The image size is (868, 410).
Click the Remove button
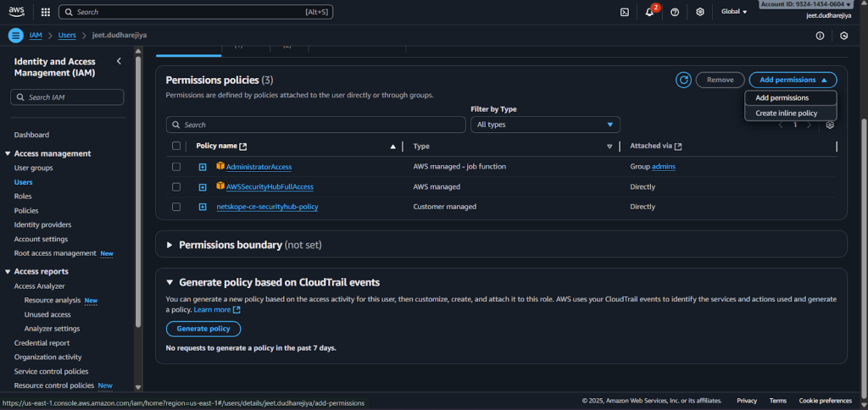coord(721,80)
